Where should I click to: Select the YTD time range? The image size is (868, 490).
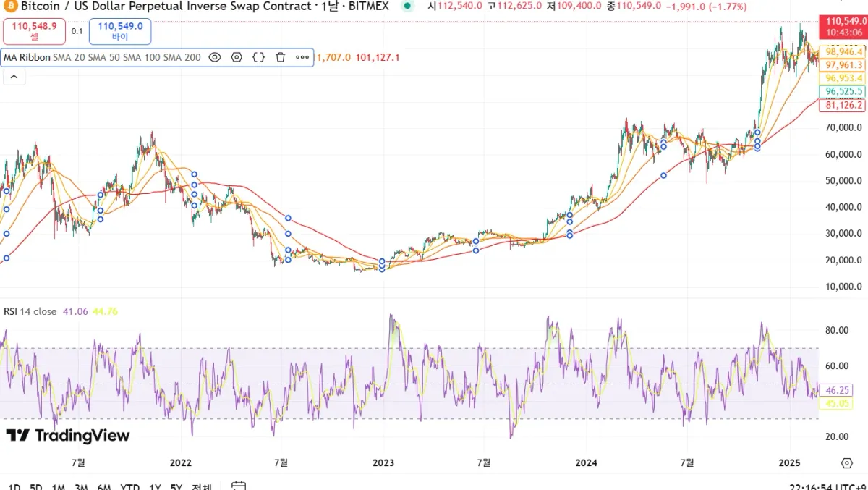tap(130, 486)
